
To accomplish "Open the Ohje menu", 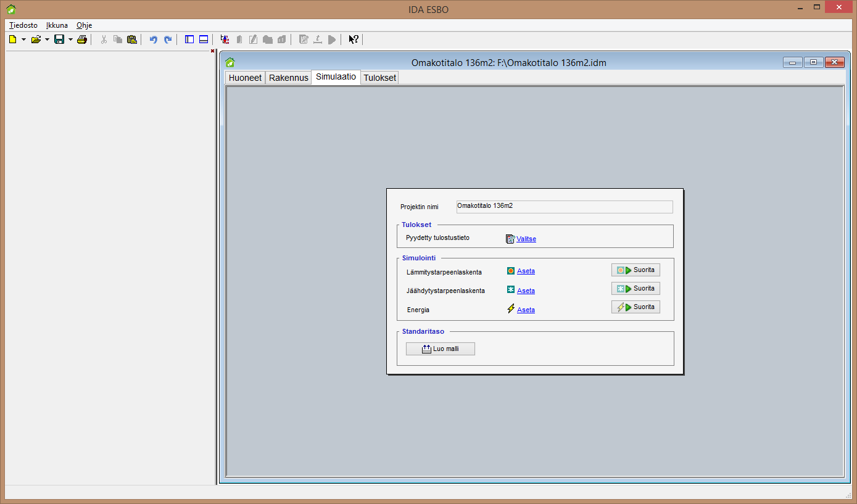I will (85, 25).
